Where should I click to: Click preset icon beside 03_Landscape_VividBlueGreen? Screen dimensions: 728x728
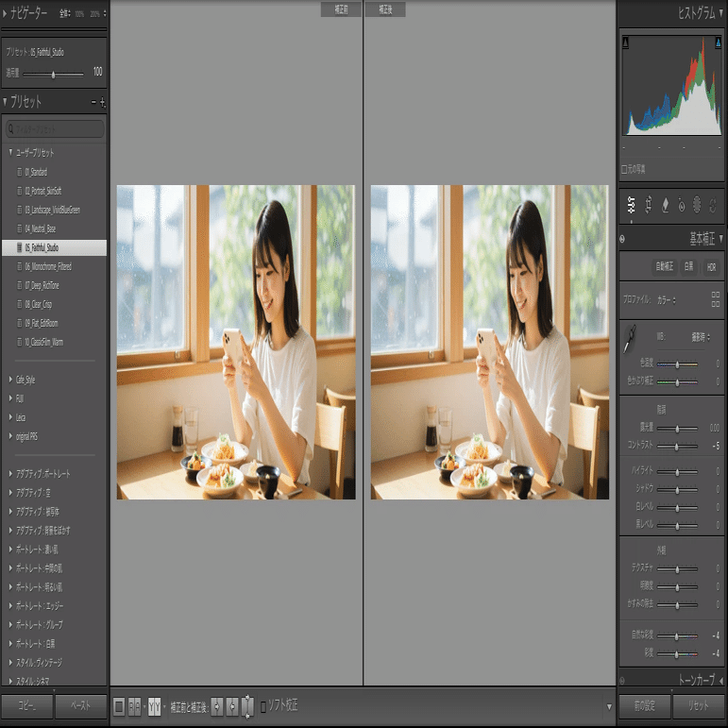[20, 210]
